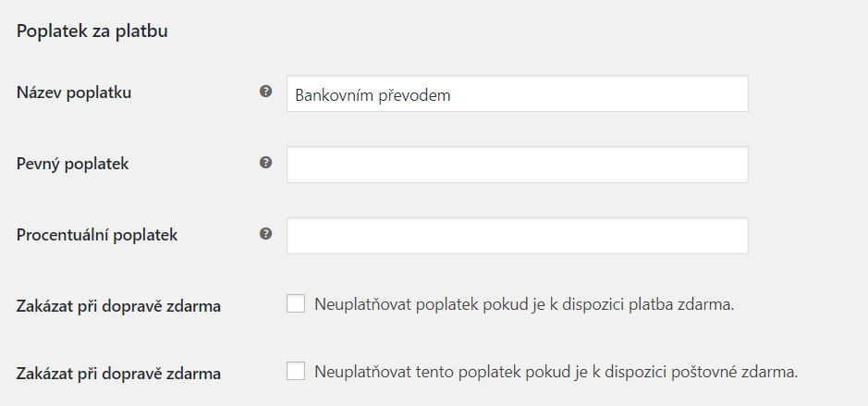The image size is (868, 406).
Task: Click the 'Název poplatku' field label
Action: click(74, 92)
